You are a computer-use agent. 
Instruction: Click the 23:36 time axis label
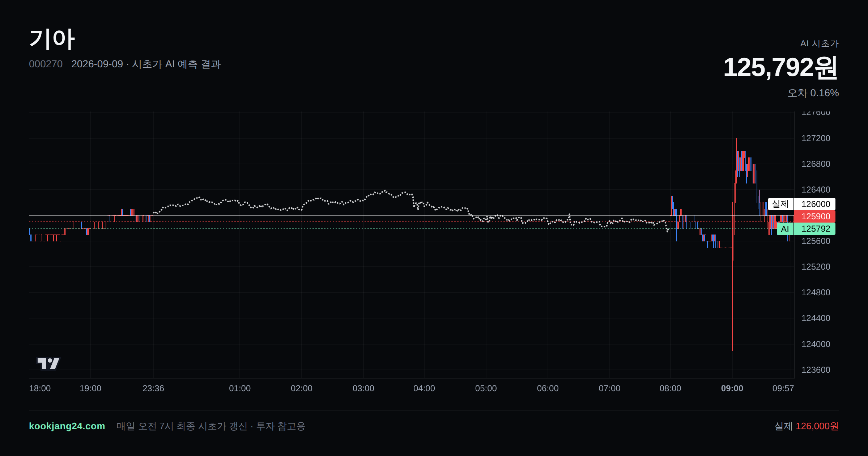(153, 388)
